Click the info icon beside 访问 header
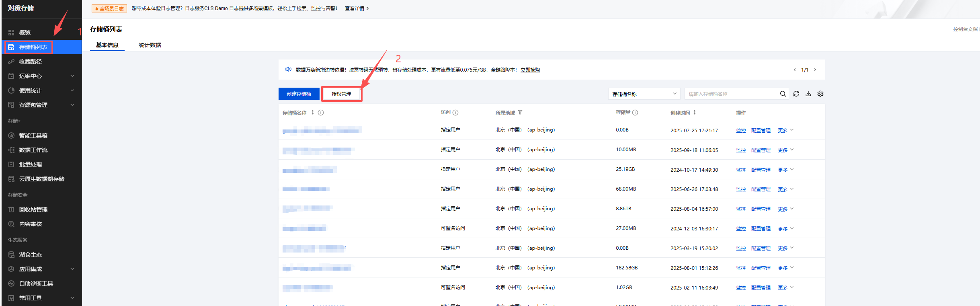Image resolution: width=980 pixels, height=306 pixels. coord(455,113)
